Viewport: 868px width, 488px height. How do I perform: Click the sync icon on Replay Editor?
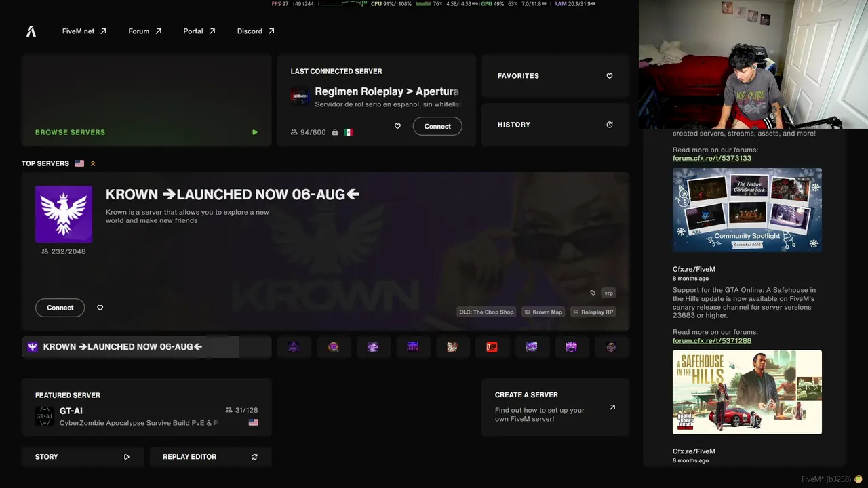(x=255, y=457)
